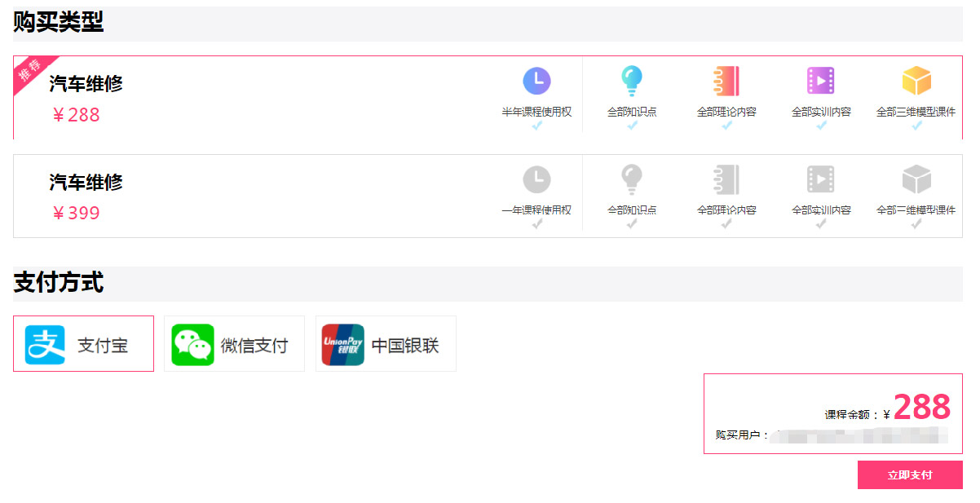
Task: Click the gray lightbulb icon in ¥399 plan
Action: tap(632, 179)
